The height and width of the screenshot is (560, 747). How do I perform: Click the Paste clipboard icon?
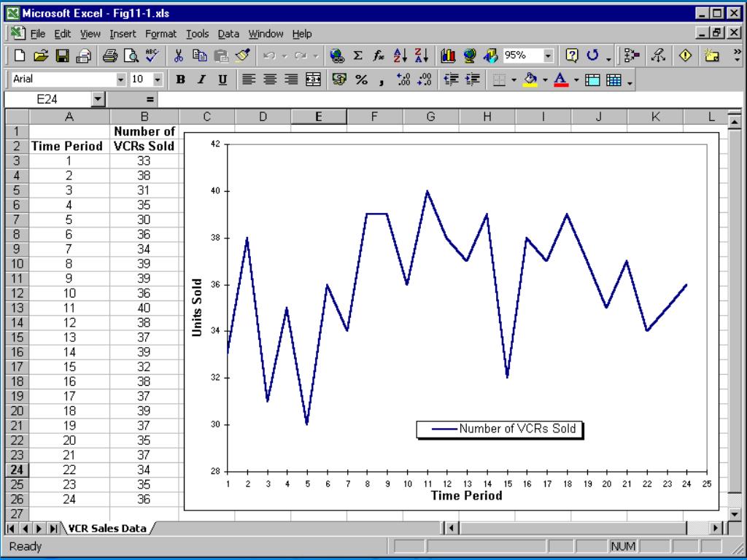(x=220, y=55)
